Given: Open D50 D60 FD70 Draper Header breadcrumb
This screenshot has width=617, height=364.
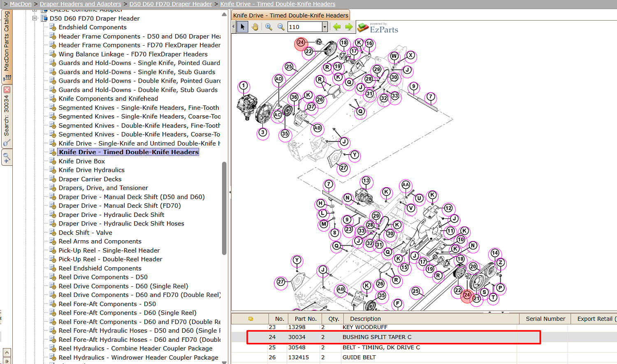Looking at the screenshot, I should [x=171, y=4].
